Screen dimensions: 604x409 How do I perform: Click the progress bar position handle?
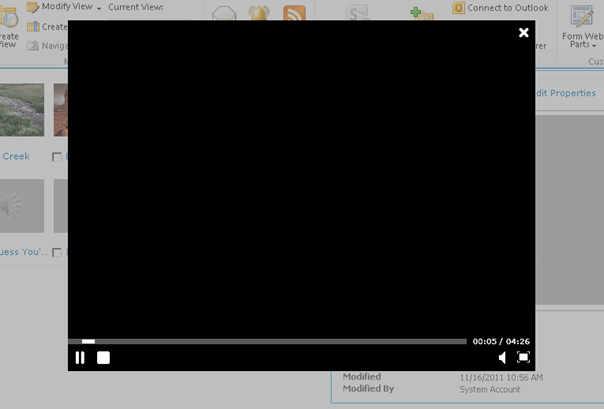point(88,341)
